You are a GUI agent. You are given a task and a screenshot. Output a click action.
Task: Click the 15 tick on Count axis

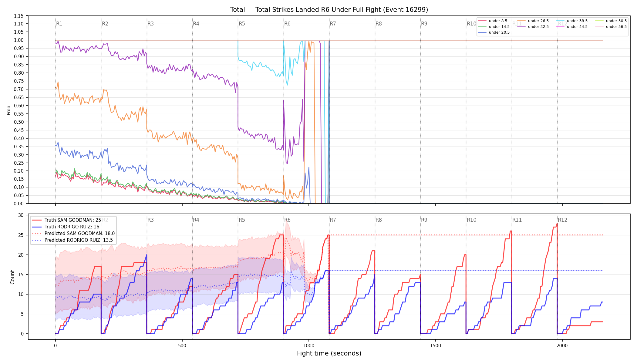(x=21, y=275)
